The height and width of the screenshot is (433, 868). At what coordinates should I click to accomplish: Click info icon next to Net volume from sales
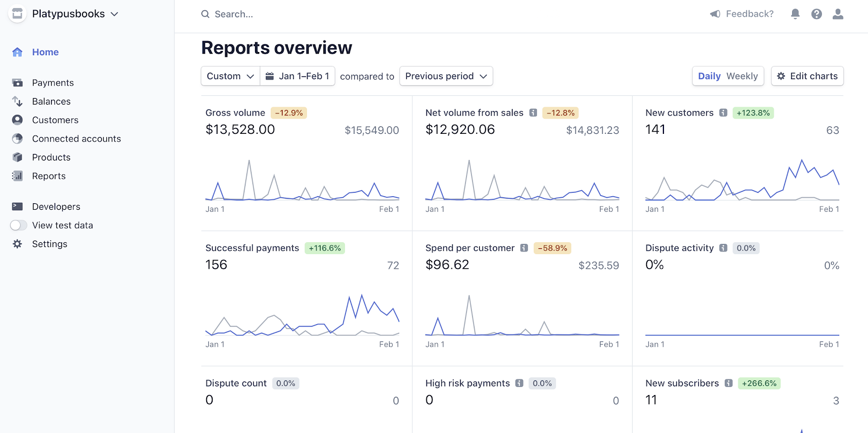coord(533,113)
